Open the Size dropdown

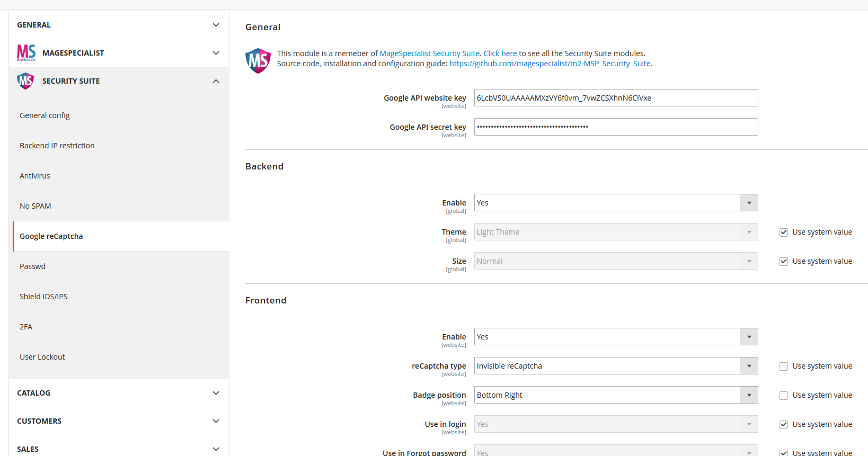616,261
